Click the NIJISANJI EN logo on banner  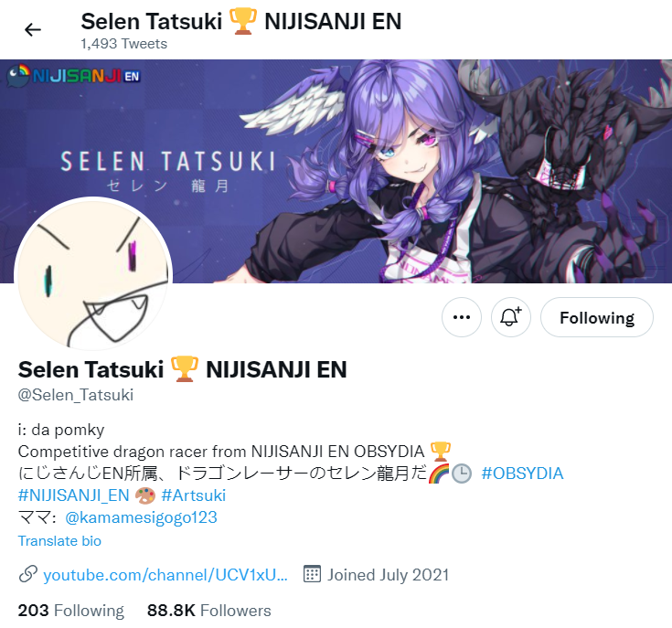coord(74,76)
